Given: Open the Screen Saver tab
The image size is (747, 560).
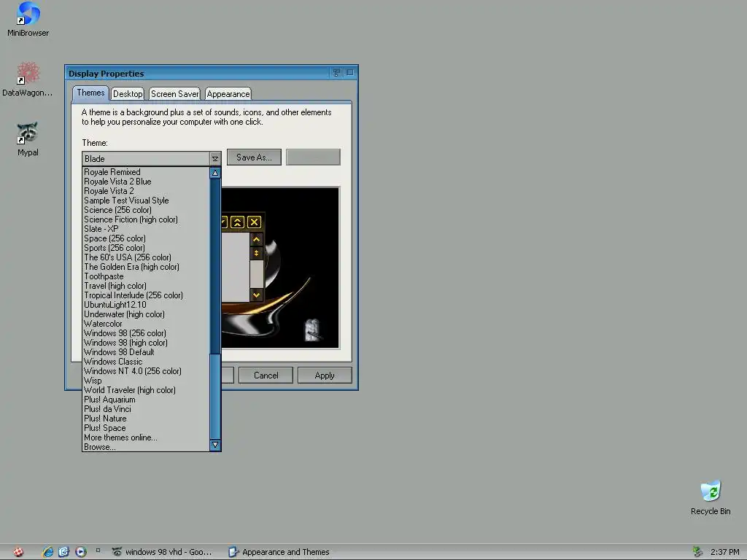Looking at the screenshot, I should pyautogui.click(x=174, y=94).
